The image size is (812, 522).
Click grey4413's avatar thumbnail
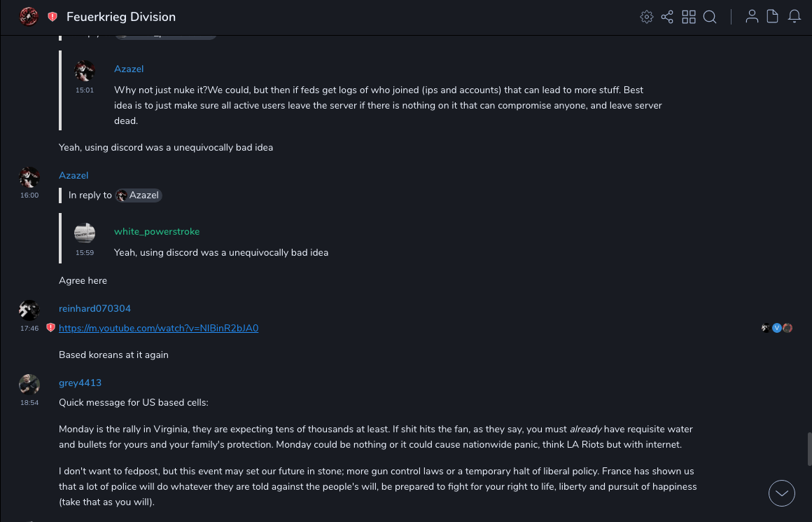29,384
